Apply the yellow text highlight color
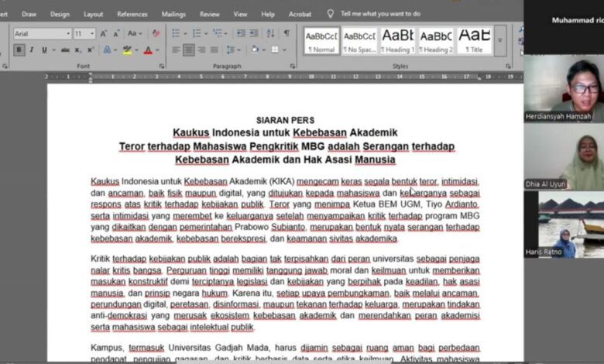The image size is (604, 364). (127, 50)
